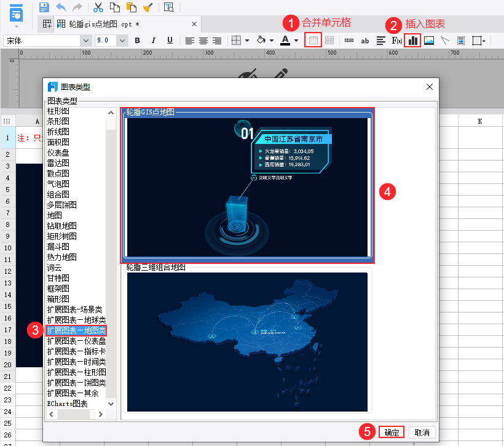Image resolution: width=504 pixels, height=446 pixels.
Task: Click the cut scissors icon
Action: 98,7
